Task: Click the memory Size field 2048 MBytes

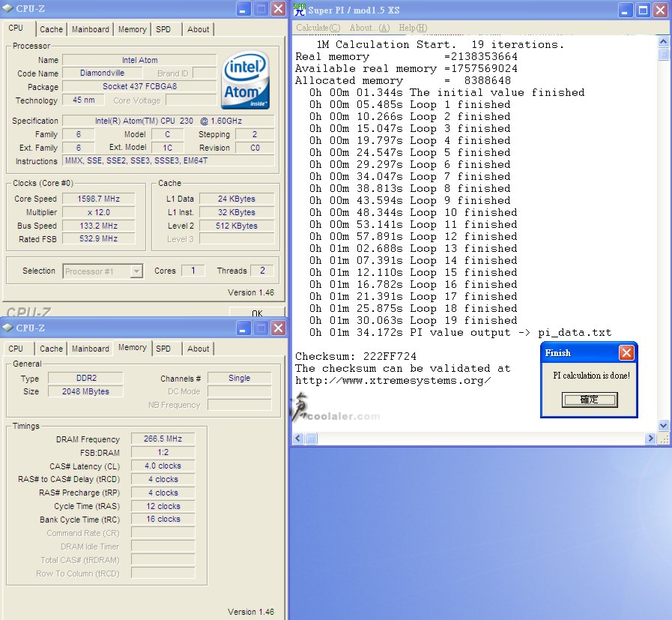Action: (85, 391)
